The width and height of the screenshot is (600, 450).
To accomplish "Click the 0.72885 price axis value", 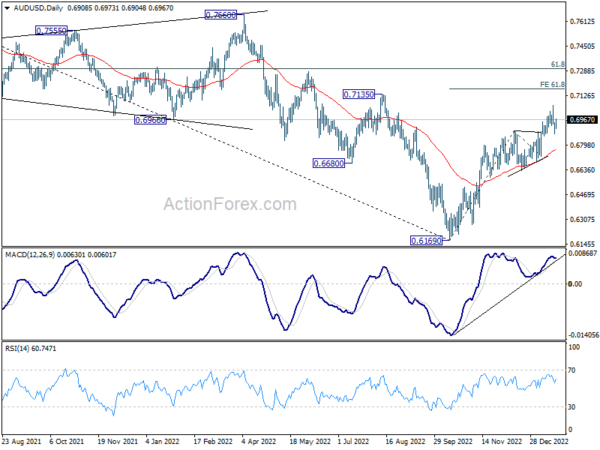I will click(x=582, y=71).
